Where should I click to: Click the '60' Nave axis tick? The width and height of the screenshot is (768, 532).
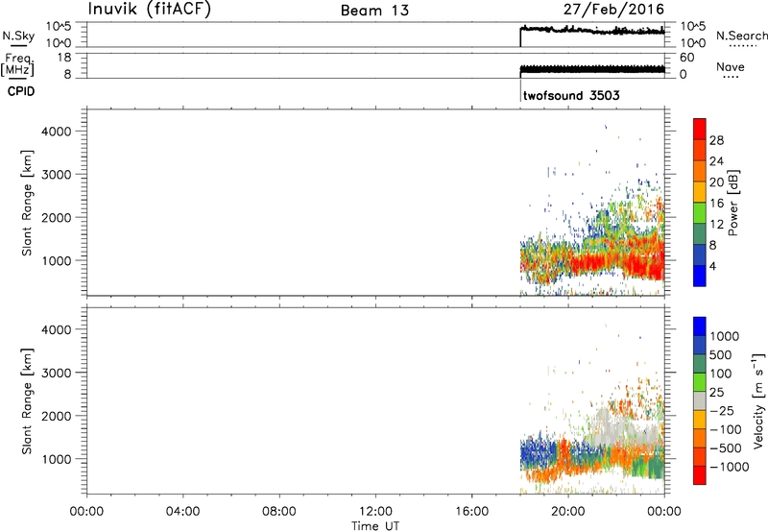coord(686,58)
